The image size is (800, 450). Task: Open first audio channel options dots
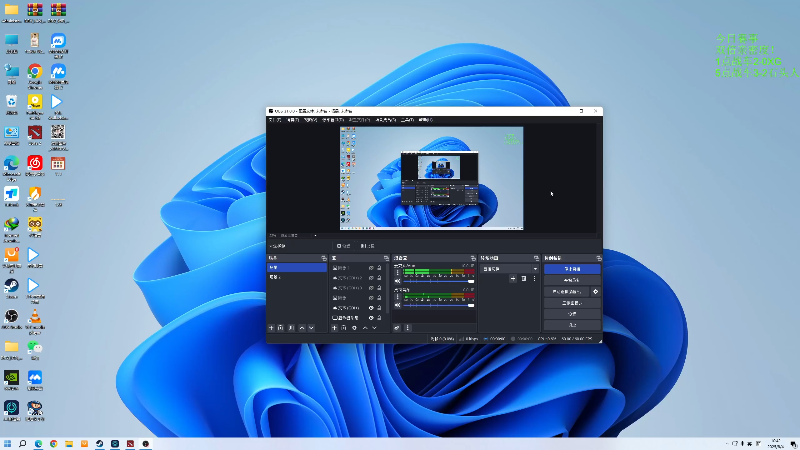click(397, 272)
